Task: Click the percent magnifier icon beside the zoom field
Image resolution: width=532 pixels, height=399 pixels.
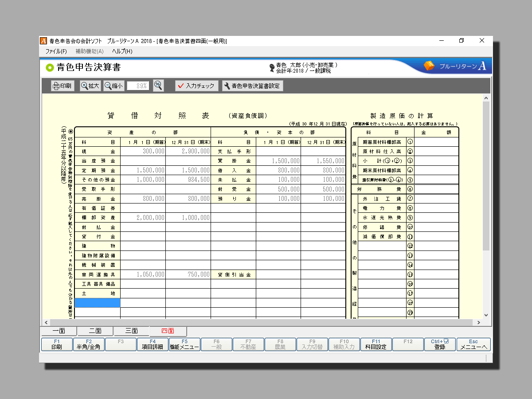Action: tap(158, 86)
